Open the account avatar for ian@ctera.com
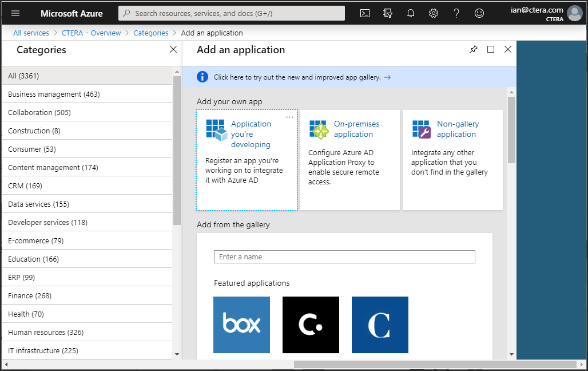This screenshot has height=371, width=588. pyautogui.click(x=574, y=13)
